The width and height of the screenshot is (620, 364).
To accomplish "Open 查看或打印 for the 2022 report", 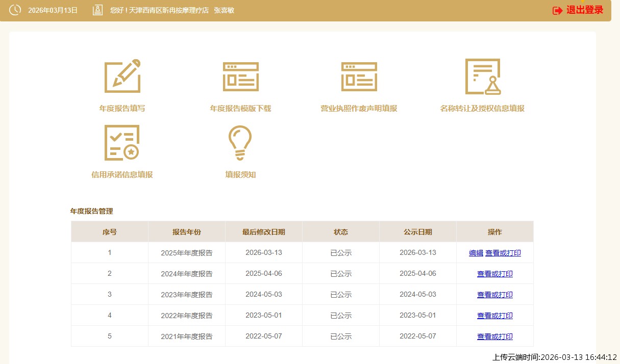I will (495, 316).
